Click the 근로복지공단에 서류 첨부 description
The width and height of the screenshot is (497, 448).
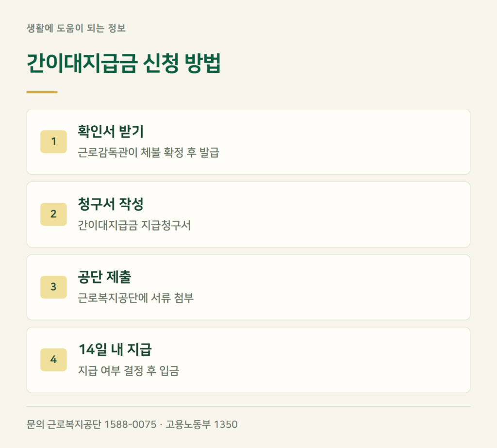[x=136, y=298]
